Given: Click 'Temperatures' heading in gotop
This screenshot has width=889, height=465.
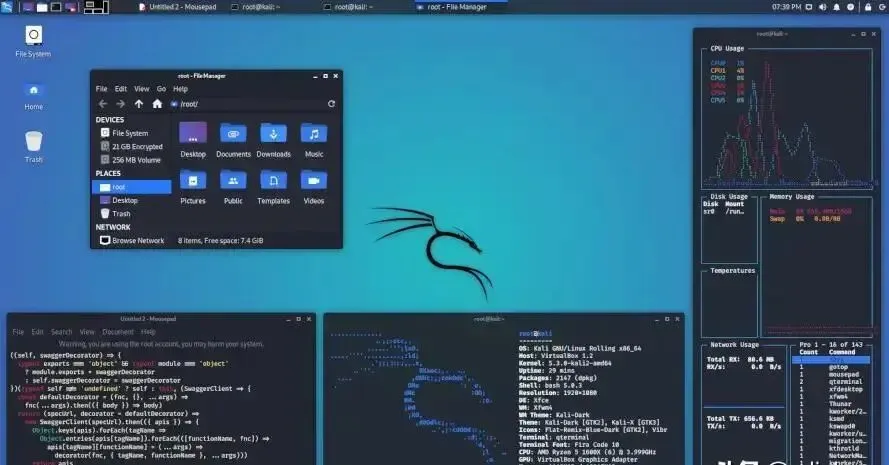Looking at the screenshot, I should [733, 271].
